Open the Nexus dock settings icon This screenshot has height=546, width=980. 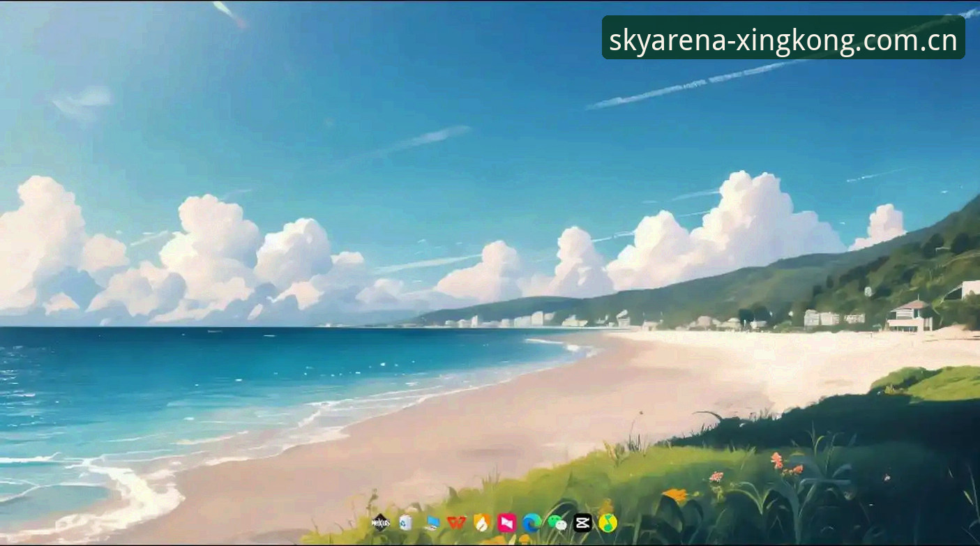(x=380, y=522)
